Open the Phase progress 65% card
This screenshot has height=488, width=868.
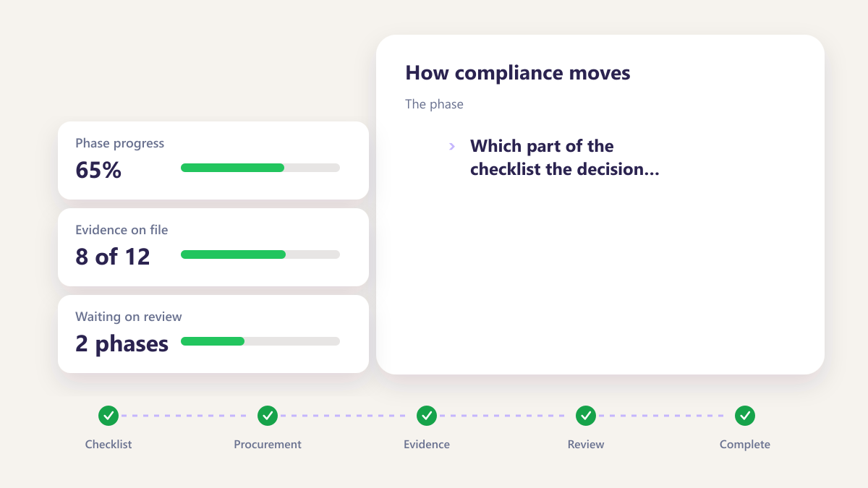[213, 160]
